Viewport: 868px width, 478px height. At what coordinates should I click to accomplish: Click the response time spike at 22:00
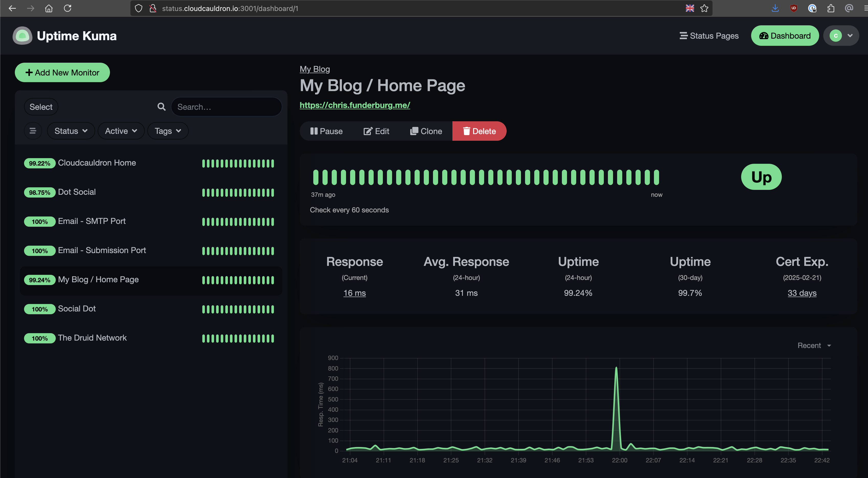[x=616, y=367]
